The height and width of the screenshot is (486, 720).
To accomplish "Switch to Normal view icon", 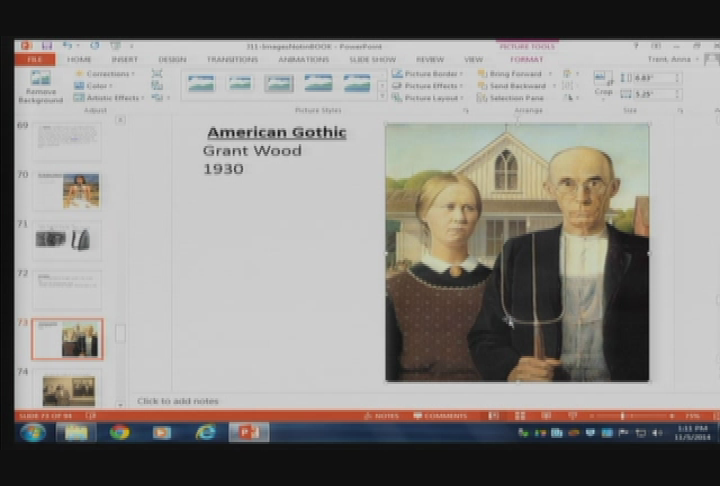I will point(494,416).
